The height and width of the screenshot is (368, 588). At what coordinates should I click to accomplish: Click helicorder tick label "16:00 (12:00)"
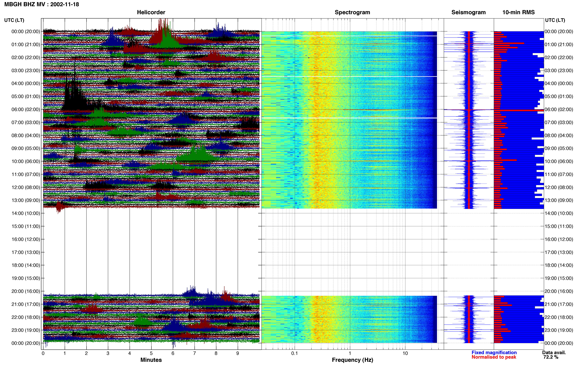[26, 239]
